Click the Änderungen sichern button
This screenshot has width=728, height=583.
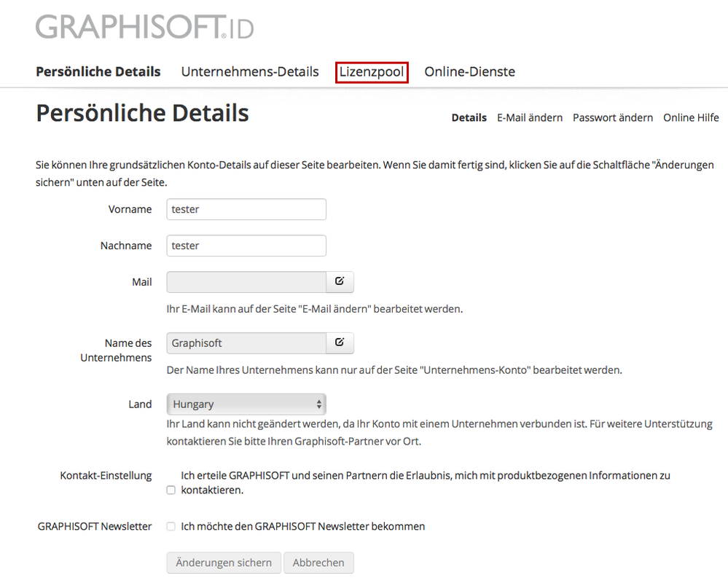[224, 563]
